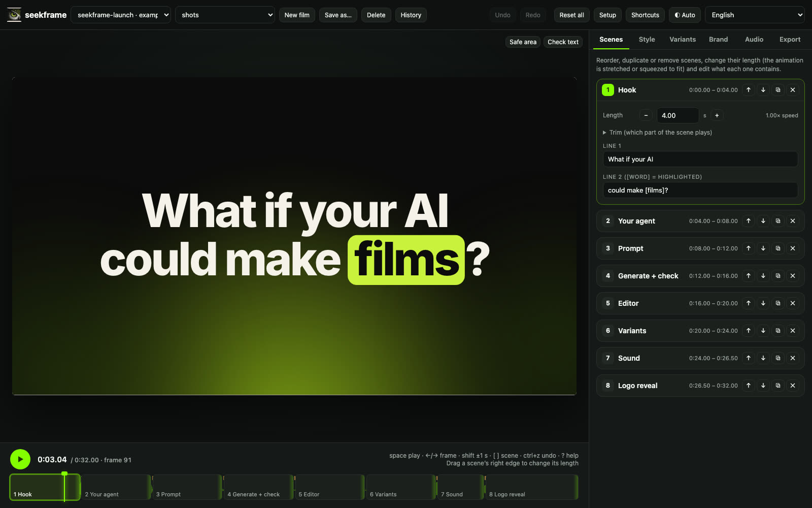Open the shots film dropdown
Screen dimensions: 812x508
pyautogui.click(x=225, y=15)
